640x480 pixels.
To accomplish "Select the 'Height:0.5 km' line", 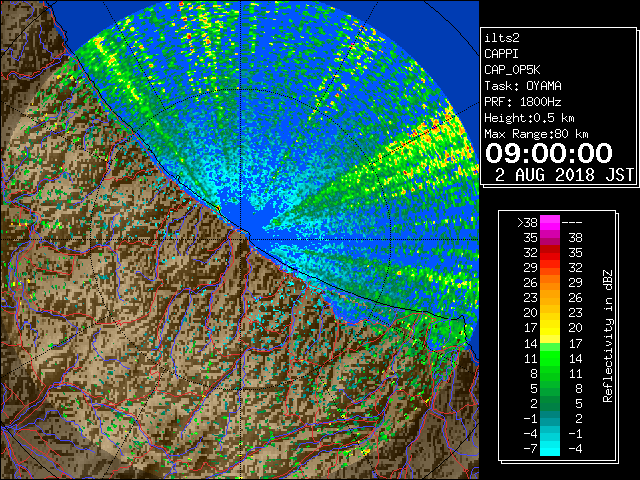I will [x=529, y=118].
